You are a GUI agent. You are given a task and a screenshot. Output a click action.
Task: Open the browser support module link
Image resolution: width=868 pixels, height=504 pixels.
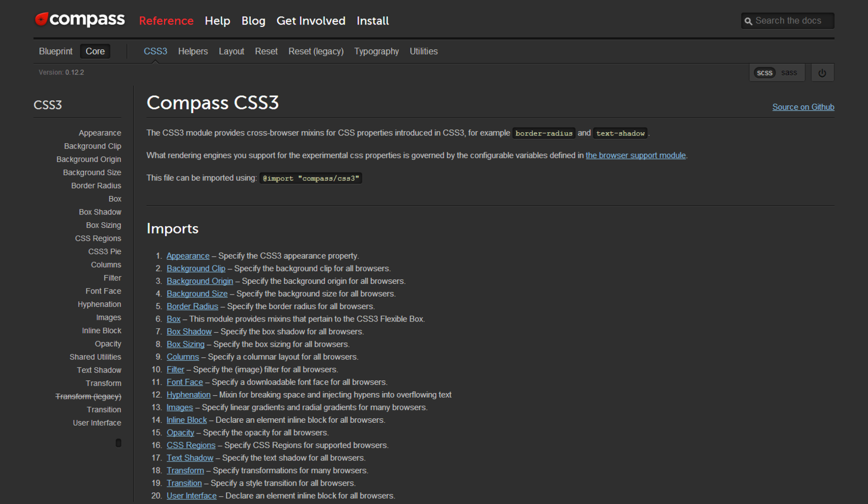click(x=636, y=156)
